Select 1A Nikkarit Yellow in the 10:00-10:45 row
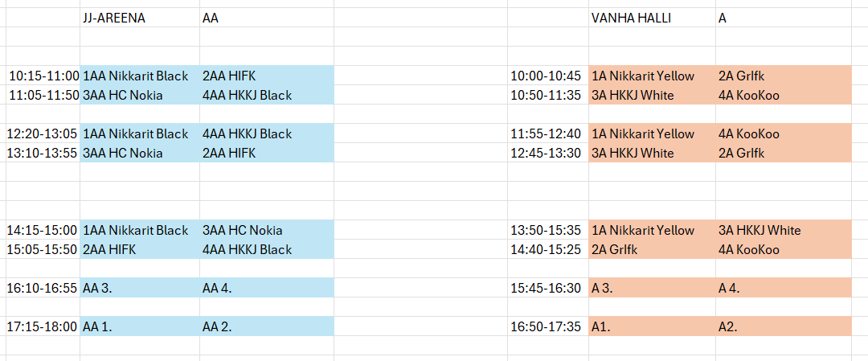The width and height of the screenshot is (868, 361). point(643,76)
